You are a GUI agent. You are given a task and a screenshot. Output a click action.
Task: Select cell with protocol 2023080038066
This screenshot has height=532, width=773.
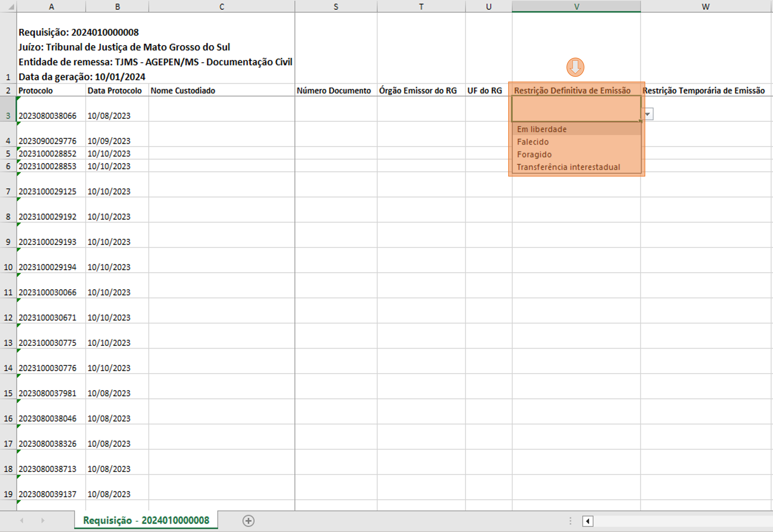click(51, 109)
